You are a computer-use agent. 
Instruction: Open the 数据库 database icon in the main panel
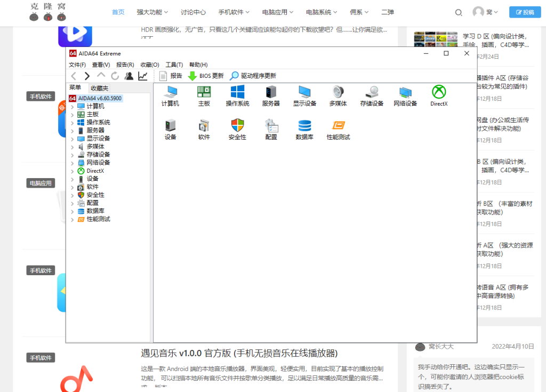pyautogui.click(x=304, y=130)
